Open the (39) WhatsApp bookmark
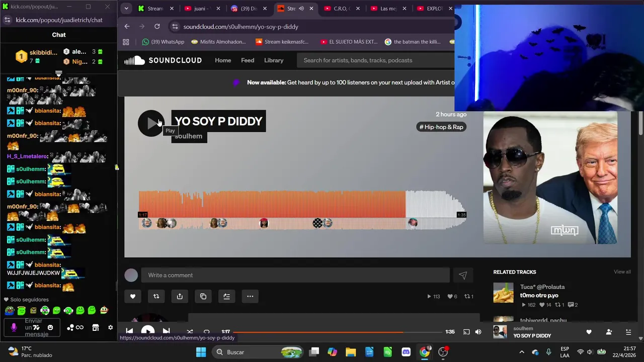The width and height of the screenshot is (644, 362). coord(163,42)
